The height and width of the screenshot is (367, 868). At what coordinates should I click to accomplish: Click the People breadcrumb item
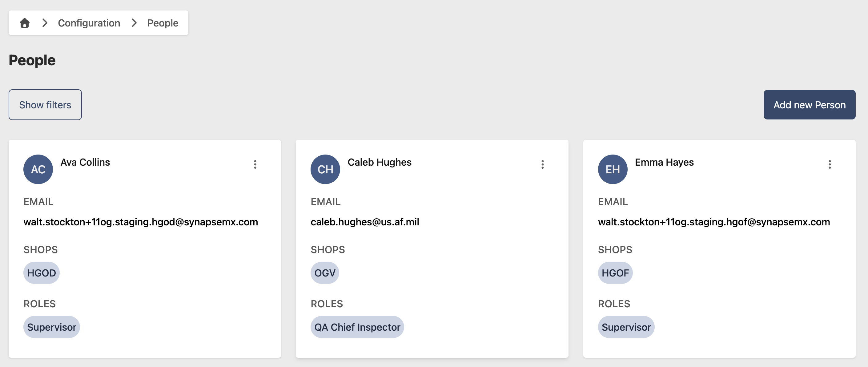point(163,23)
